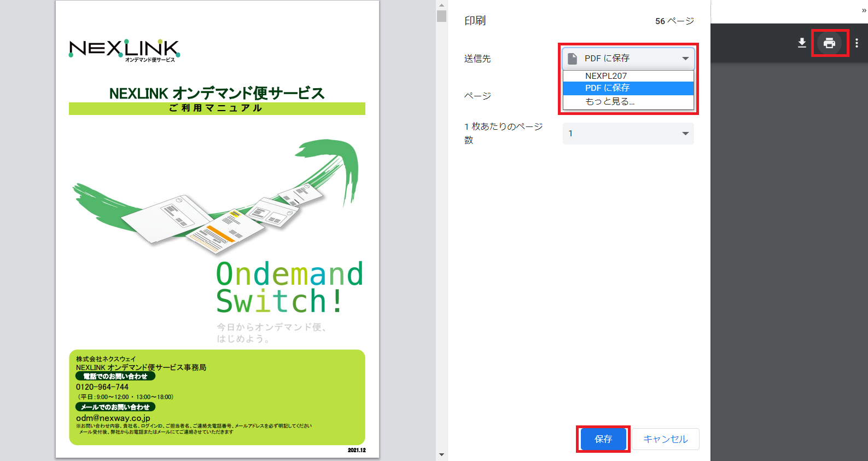Select NEXPL207 printer from destination list
Viewport: 868px width, 461px height.
coord(628,76)
